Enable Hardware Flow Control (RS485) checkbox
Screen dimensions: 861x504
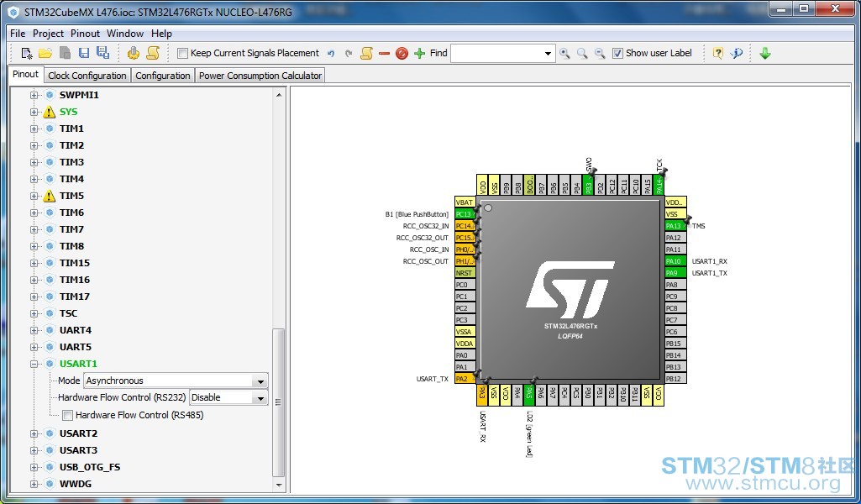pos(67,416)
